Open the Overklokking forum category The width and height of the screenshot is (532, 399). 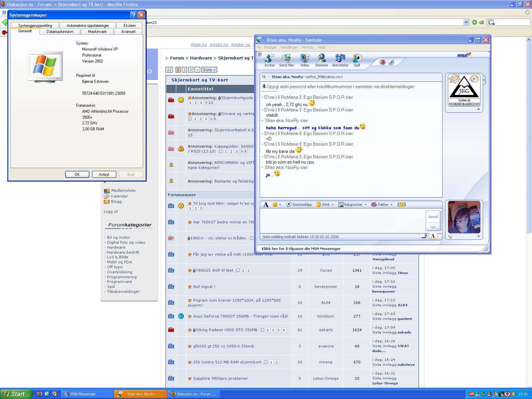click(x=120, y=272)
